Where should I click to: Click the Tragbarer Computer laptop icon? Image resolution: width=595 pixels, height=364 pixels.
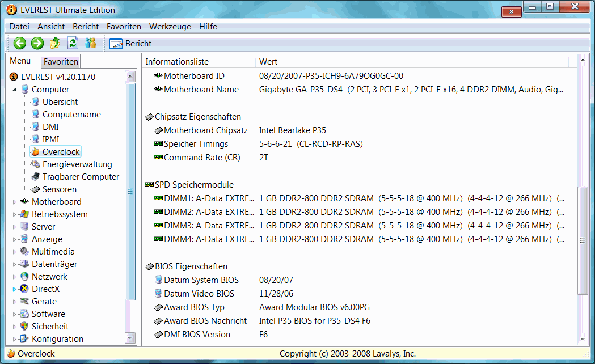pyautogui.click(x=35, y=177)
